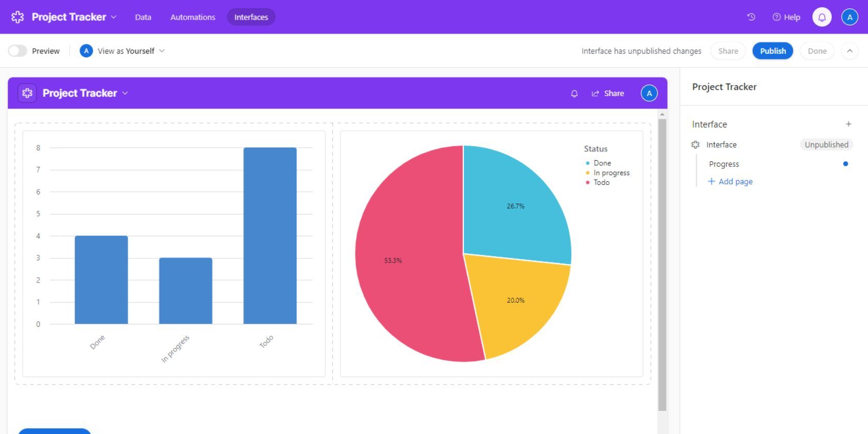Toggle the Done series in pie legend
Viewport: 868px width, 434px height.
pyautogui.click(x=601, y=163)
